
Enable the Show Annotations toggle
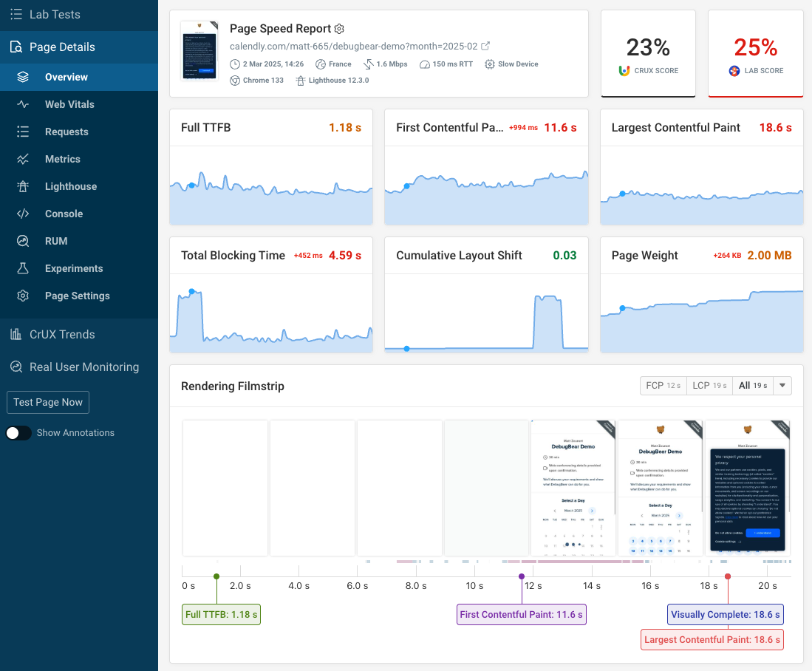(18, 433)
